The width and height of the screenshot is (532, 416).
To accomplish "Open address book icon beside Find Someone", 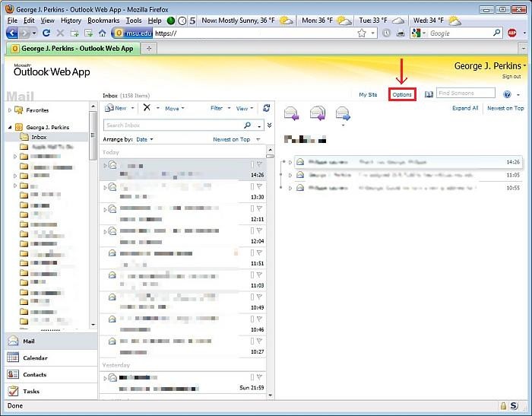I will click(429, 94).
